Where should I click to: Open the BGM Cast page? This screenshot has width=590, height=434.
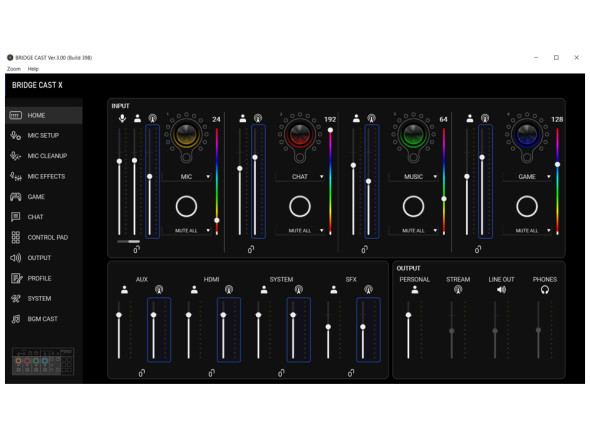point(44,319)
